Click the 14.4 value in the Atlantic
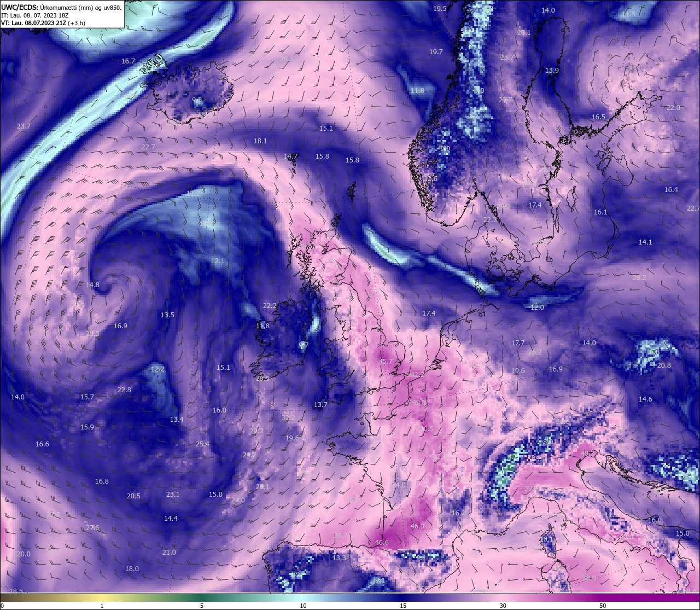 [171, 518]
